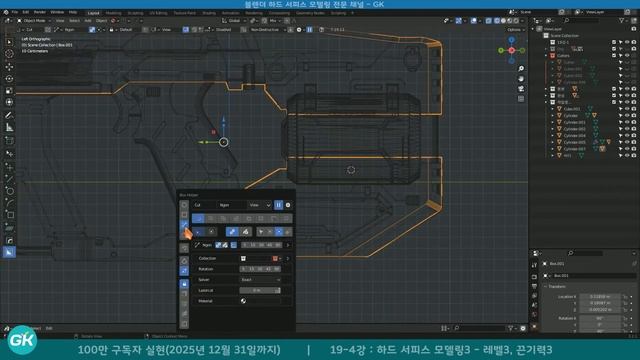Viewport: 640px width, 360px height.
Task: Click the Rotation X value field
Action: 600,318
